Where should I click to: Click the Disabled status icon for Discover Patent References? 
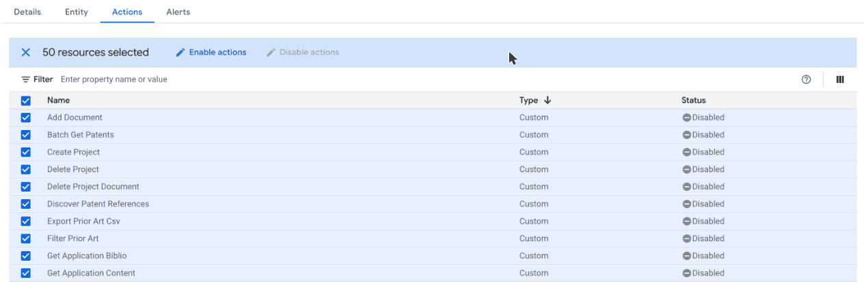click(687, 204)
